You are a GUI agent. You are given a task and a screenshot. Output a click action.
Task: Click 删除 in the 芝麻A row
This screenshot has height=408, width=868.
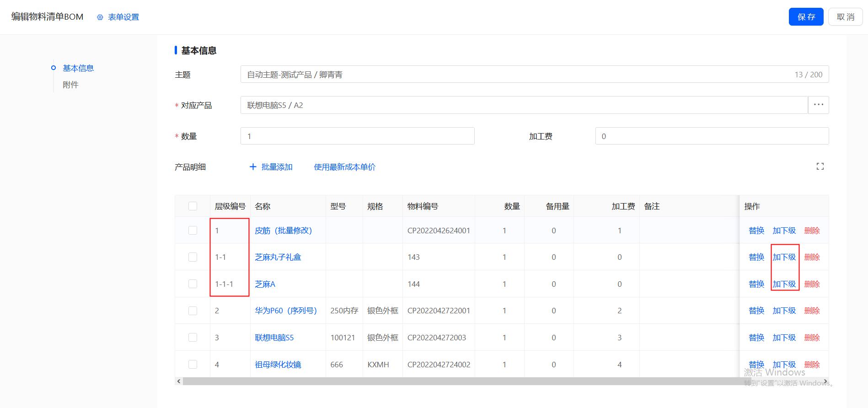(x=812, y=284)
